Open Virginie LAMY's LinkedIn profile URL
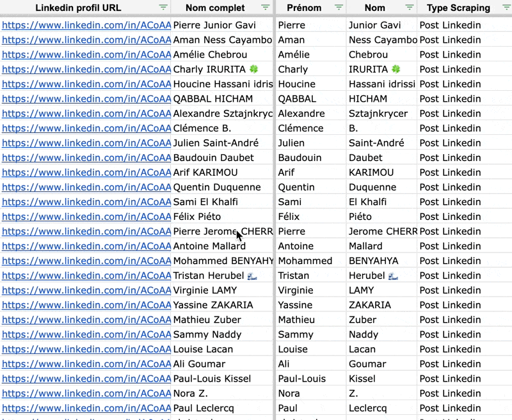The width and height of the screenshot is (512, 420). (86, 290)
